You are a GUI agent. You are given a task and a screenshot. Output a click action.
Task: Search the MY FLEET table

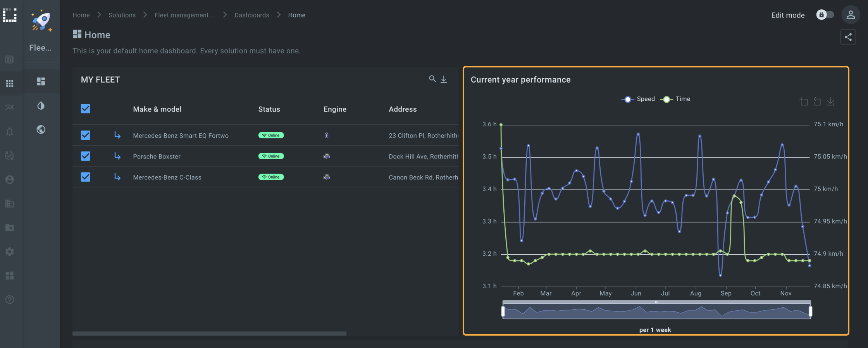[432, 79]
